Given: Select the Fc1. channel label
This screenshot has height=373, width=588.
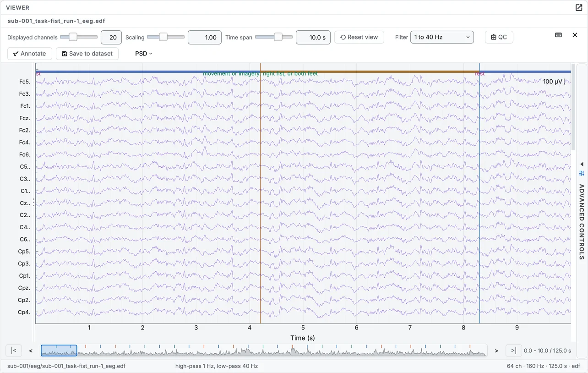Looking at the screenshot, I should click(25, 106).
